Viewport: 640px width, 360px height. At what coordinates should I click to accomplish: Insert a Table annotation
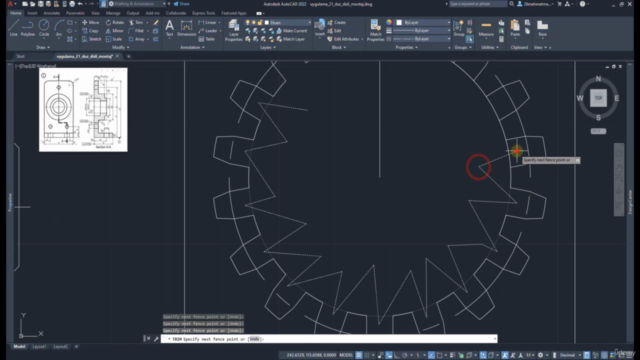[207, 39]
